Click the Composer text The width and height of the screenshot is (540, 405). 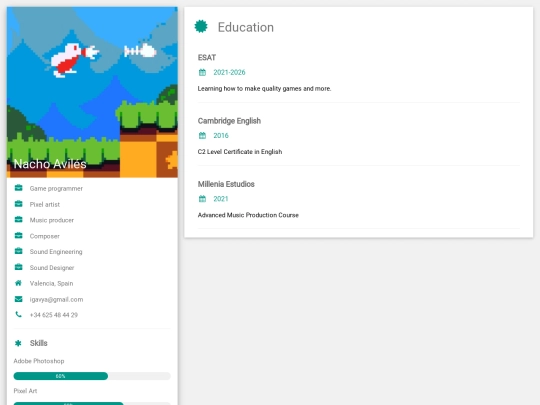pyautogui.click(x=45, y=236)
